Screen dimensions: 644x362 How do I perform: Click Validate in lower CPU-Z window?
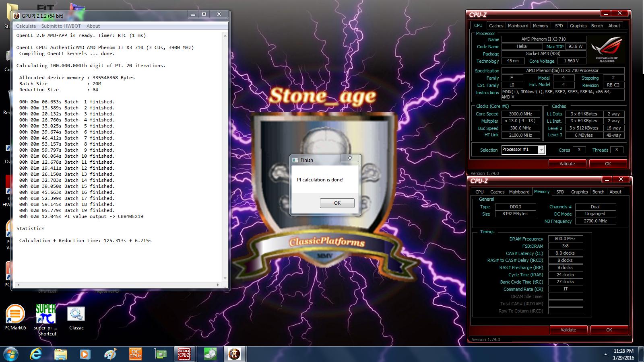click(568, 330)
